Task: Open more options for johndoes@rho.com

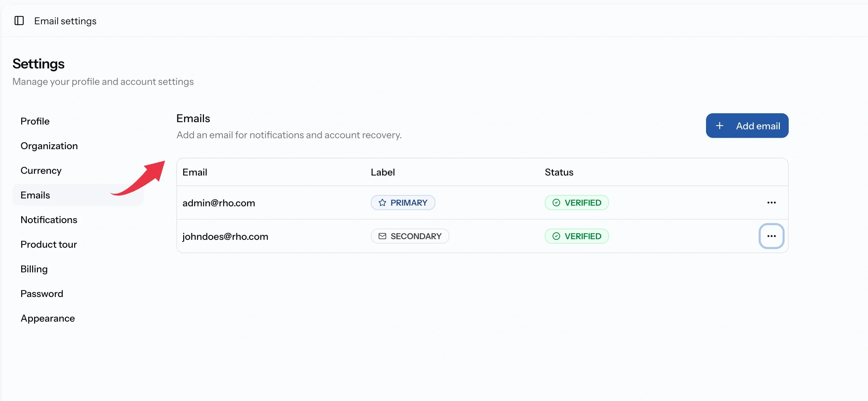Action: (x=771, y=236)
